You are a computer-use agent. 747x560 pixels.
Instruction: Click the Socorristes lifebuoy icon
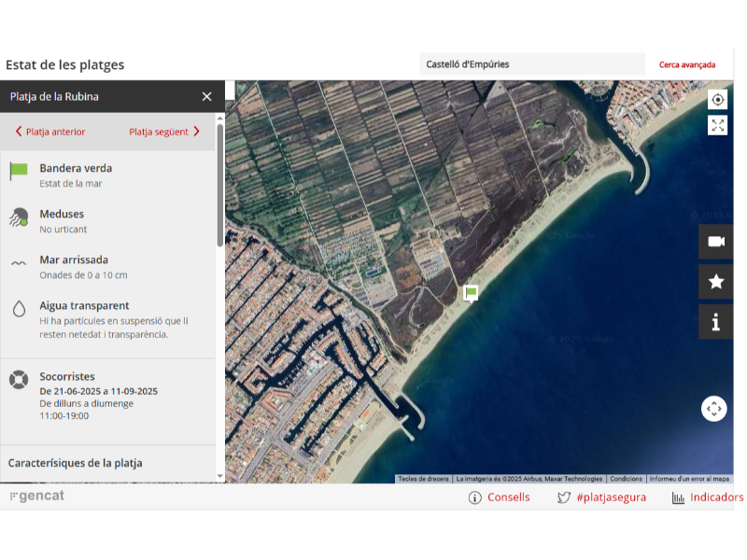(x=19, y=379)
